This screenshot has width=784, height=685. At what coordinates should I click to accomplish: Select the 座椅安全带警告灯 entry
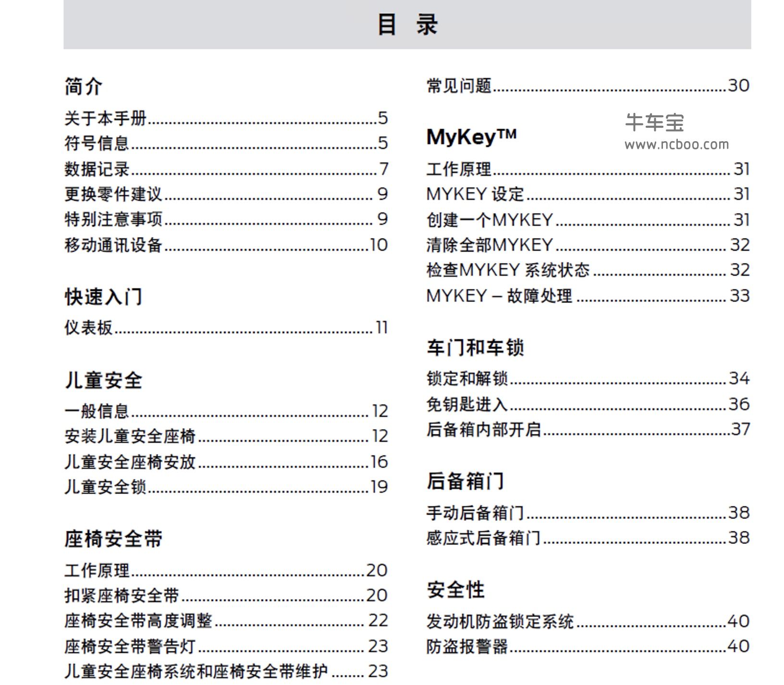click(x=226, y=646)
